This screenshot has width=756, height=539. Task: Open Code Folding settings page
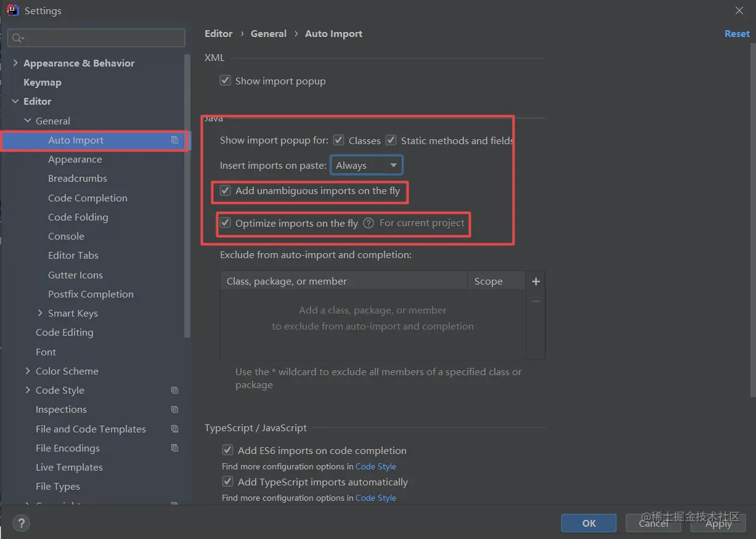[78, 217]
